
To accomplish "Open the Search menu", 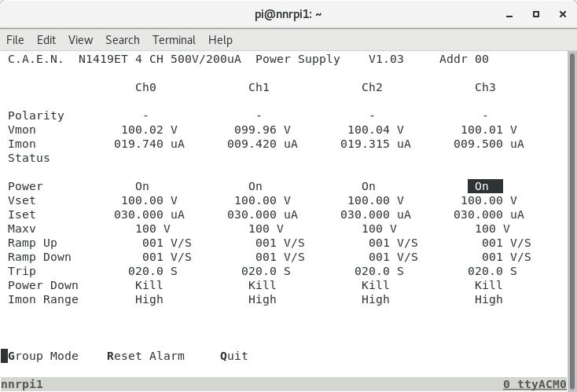I will click(x=122, y=39).
